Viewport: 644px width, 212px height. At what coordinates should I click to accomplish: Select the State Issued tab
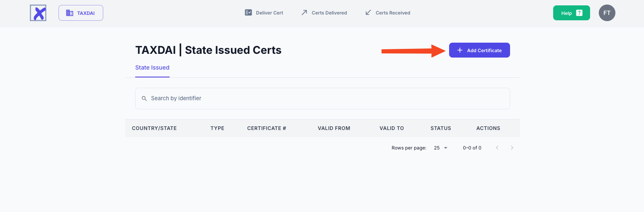pyautogui.click(x=152, y=67)
